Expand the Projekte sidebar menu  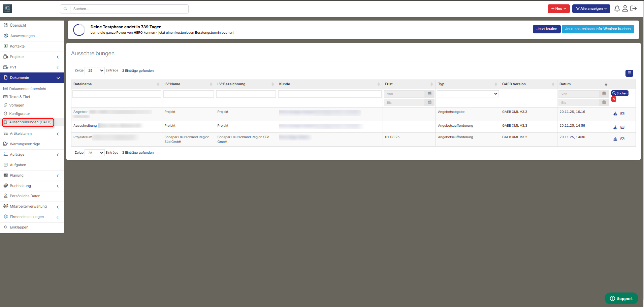pos(32,57)
